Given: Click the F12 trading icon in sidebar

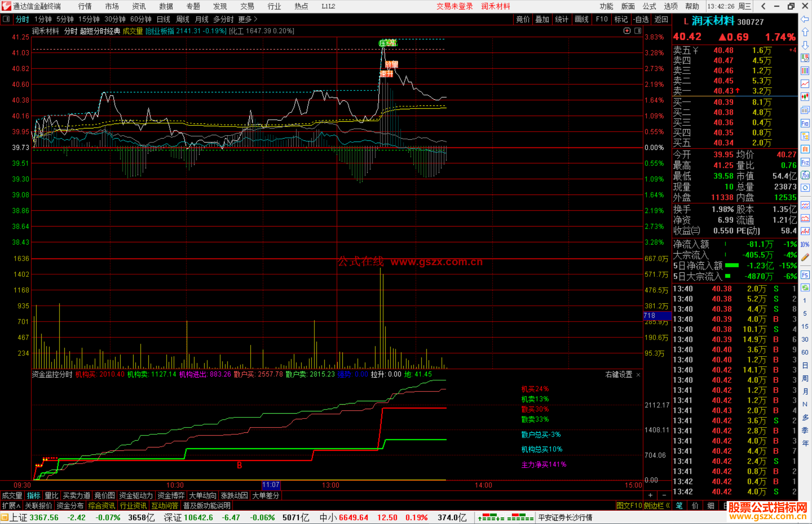Looking at the screenshot, I should (x=805, y=162).
